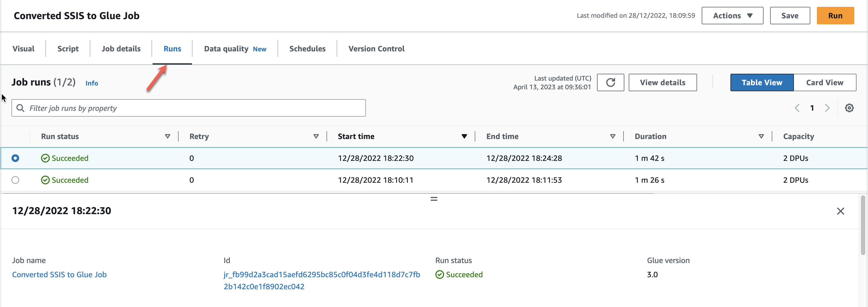Open the Actions dropdown menu
Image resolution: width=868 pixels, height=307 pixels.
[732, 16]
